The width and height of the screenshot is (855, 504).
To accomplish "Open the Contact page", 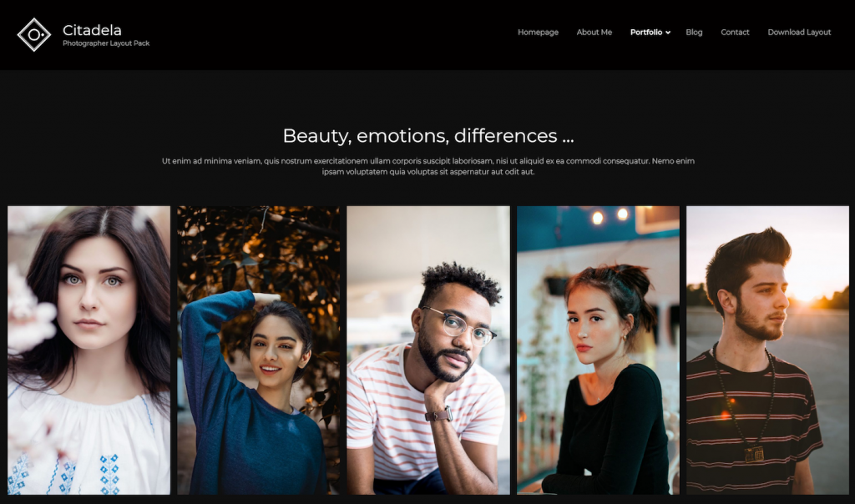I will coord(735,33).
